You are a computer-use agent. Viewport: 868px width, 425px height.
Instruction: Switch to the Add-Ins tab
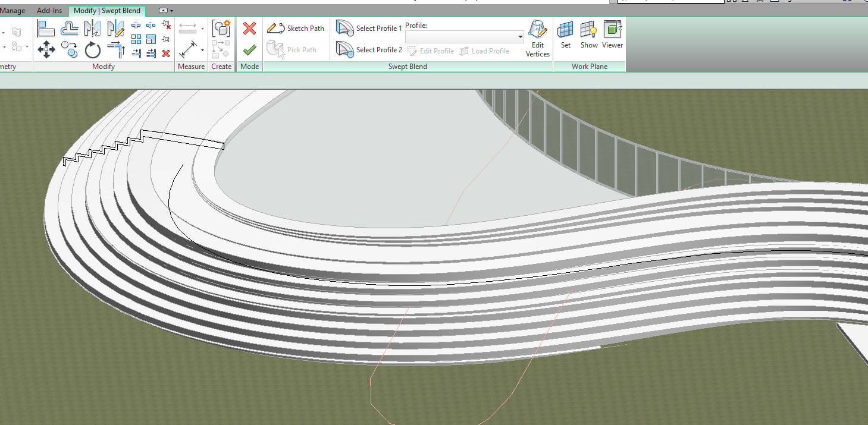[x=49, y=10]
